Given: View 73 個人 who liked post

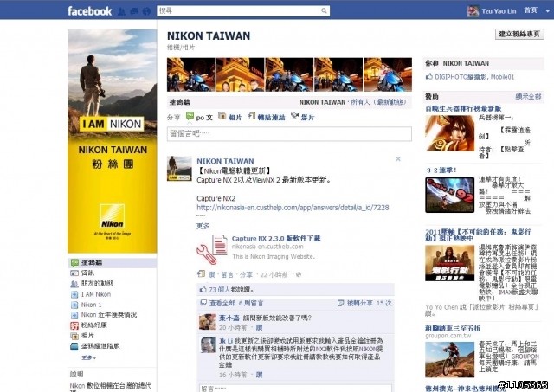Looking at the screenshot, I should click(x=222, y=290).
